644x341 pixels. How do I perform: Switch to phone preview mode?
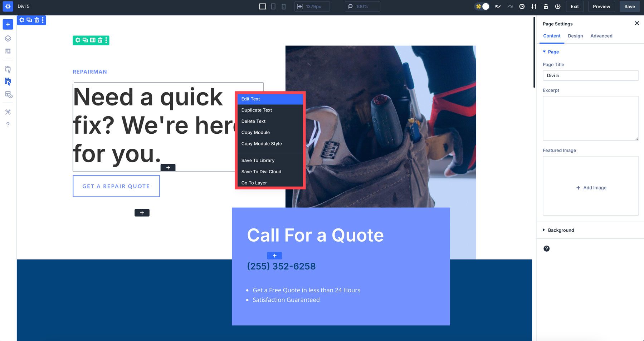(x=283, y=6)
